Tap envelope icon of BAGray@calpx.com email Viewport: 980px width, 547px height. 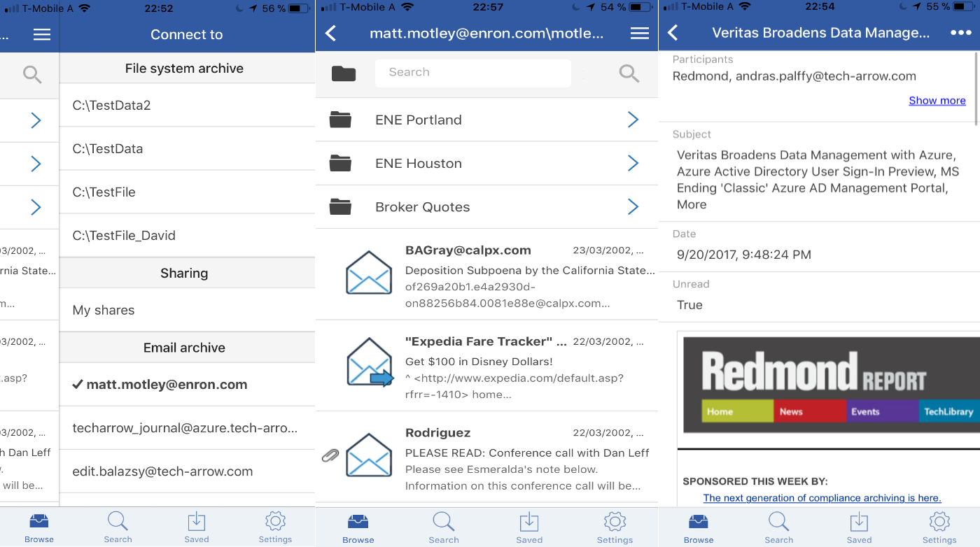pyautogui.click(x=369, y=272)
